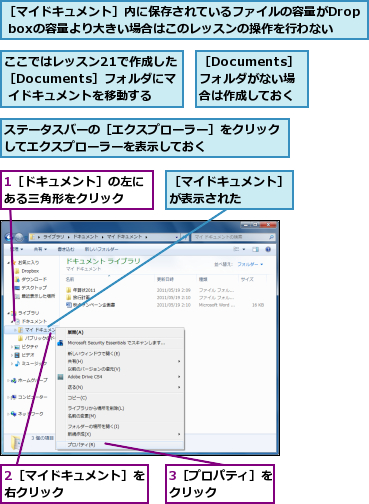Select the ピクチャ library
This screenshot has height=504, width=369.
(26, 347)
